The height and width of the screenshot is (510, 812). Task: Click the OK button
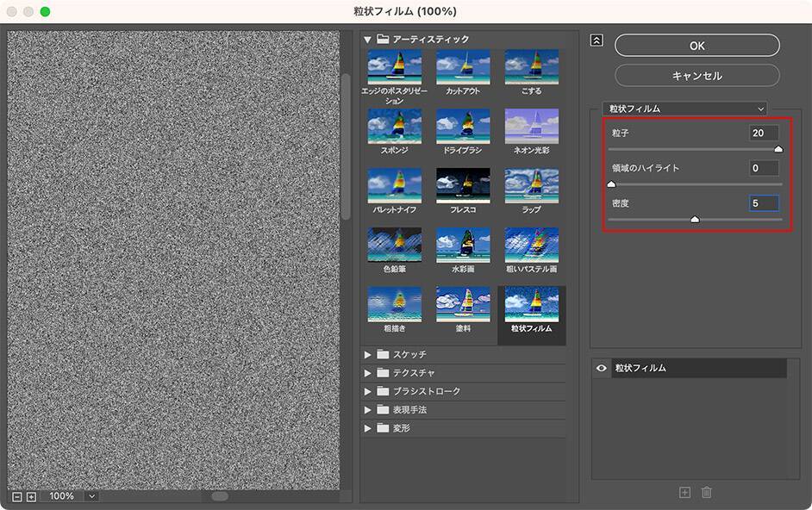tap(696, 46)
